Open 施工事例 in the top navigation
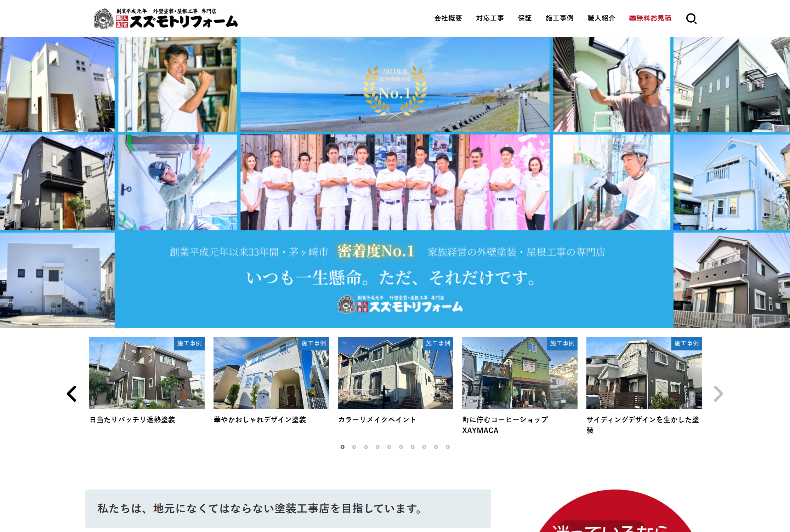The height and width of the screenshot is (532, 790). coord(559,18)
